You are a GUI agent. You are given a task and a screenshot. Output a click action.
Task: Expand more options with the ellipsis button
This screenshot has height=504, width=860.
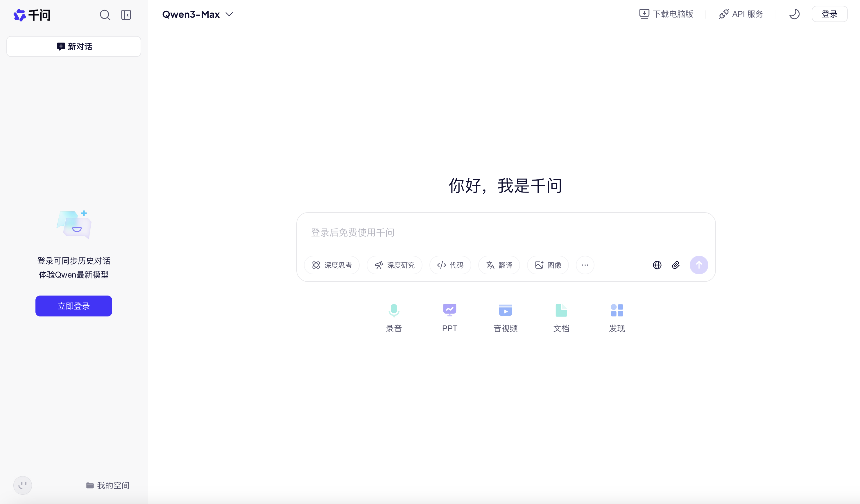pyautogui.click(x=585, y=265)
